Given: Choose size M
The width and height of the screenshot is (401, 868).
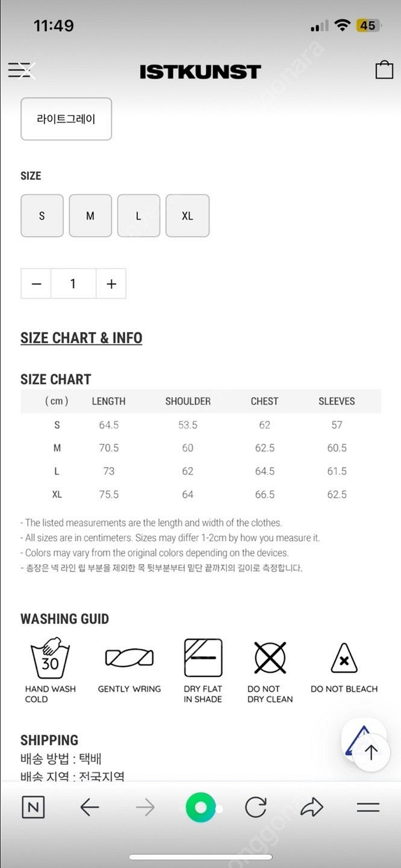Looking at the screenshot, I should coord(90,216).
